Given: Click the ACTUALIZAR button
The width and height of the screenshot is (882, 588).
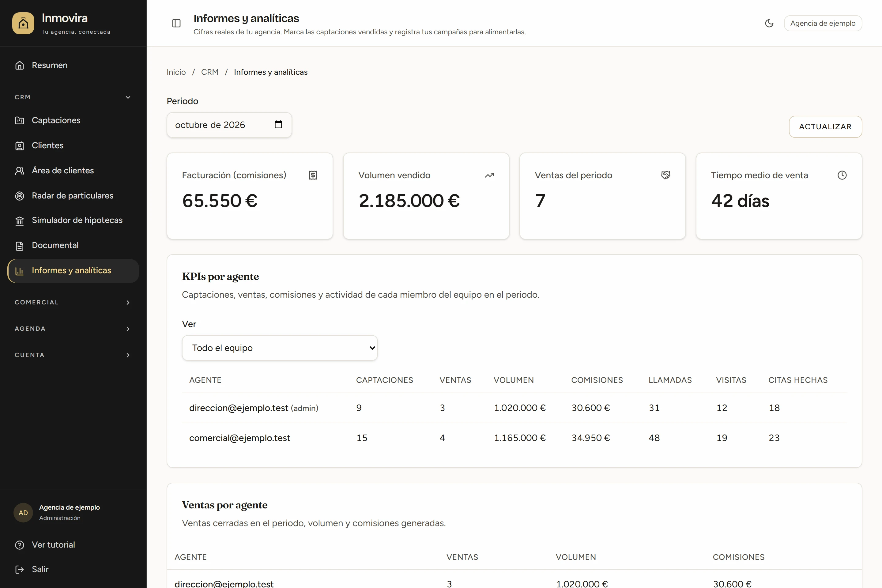Looking at the screenshot, I should (x=825, y=127).
